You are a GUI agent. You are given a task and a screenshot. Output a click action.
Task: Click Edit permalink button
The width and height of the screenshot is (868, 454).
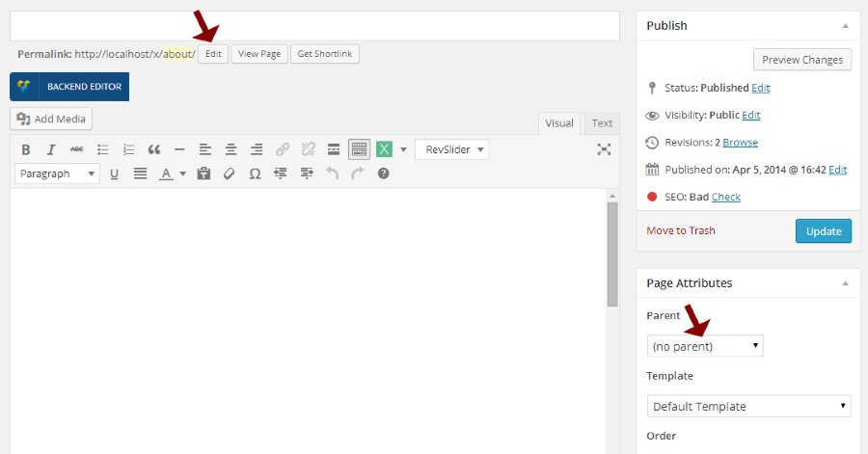tap(213, 54)
